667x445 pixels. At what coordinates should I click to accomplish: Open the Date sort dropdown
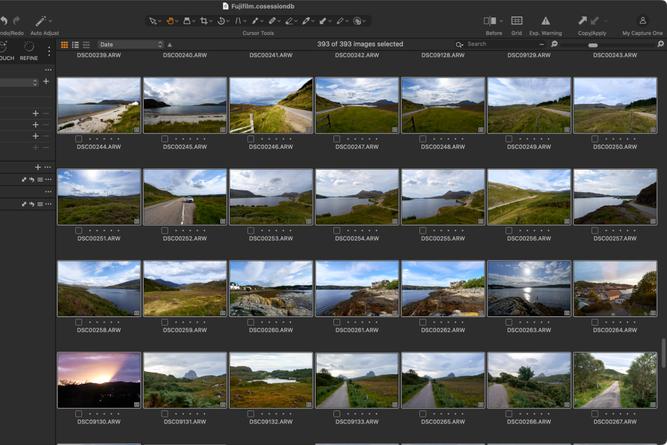coord(130,45)
